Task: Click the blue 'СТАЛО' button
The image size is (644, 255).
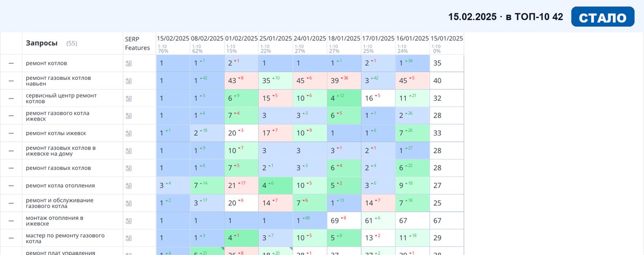Action: coord(603,17)
